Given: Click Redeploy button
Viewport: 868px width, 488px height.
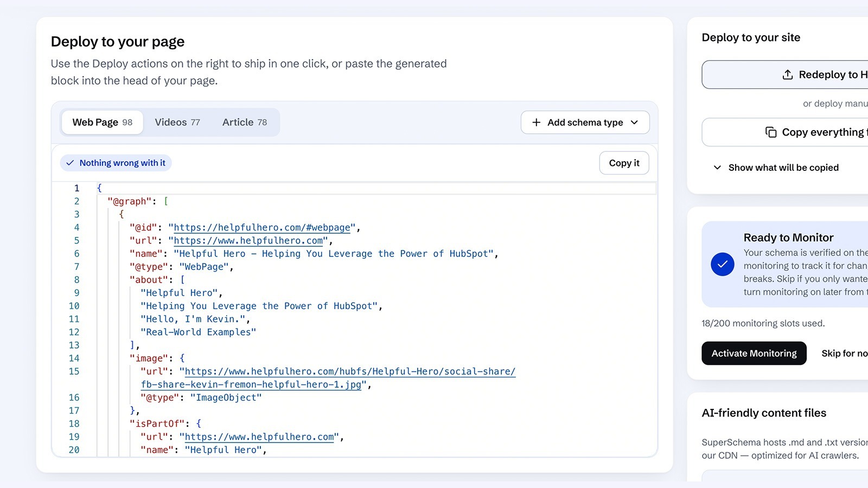Looking at the screenshot, I should (x=784, y=75).
